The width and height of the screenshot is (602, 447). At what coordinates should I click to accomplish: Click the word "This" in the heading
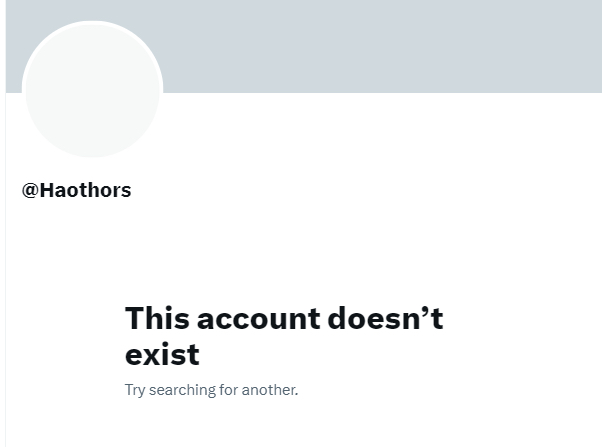click(x=157, y=318)
